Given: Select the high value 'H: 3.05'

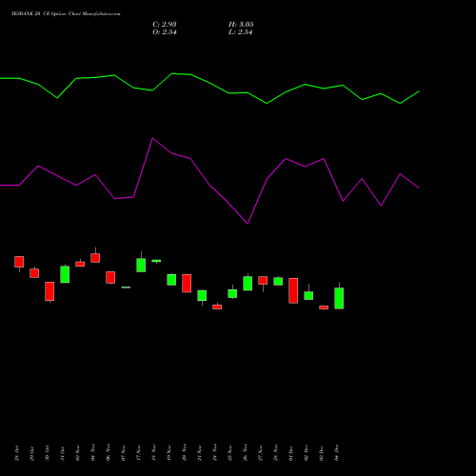Looking at the screenshot, I should (x=241, y=24).
